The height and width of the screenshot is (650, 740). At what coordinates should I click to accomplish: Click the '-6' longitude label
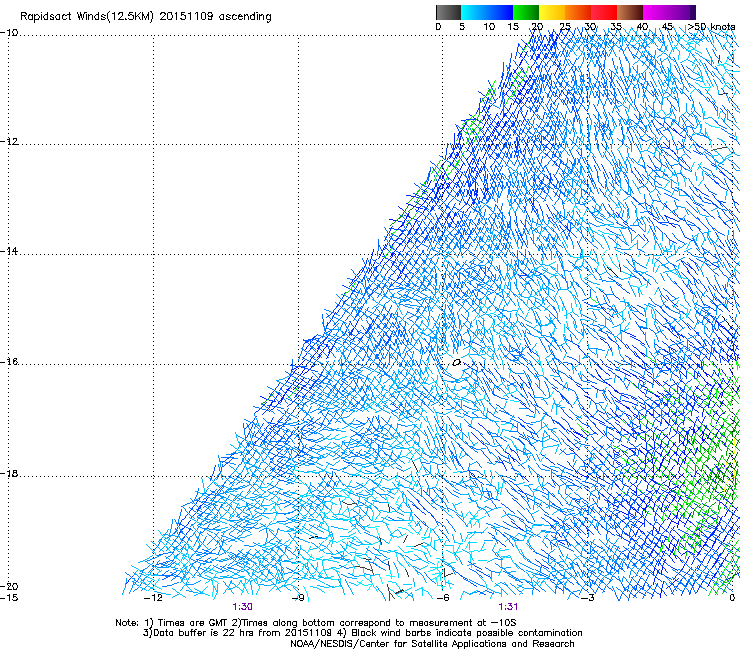tap(443, 598)
